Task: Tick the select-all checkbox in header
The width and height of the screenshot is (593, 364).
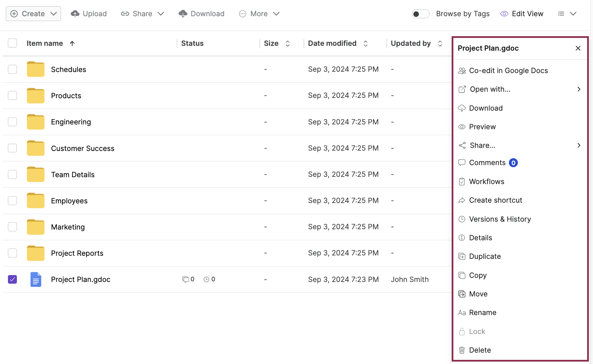Action: click(12, 43)
